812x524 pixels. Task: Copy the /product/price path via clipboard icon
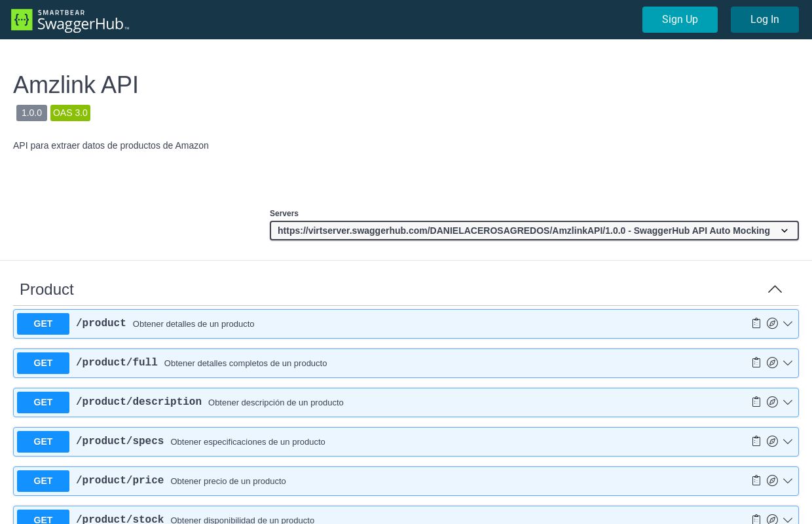[x=756, y=481]
